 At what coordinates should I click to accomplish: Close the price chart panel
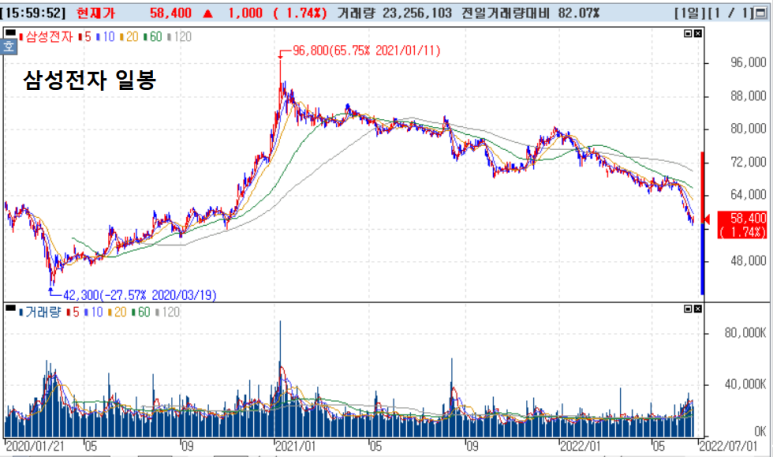tap(698, 34)
